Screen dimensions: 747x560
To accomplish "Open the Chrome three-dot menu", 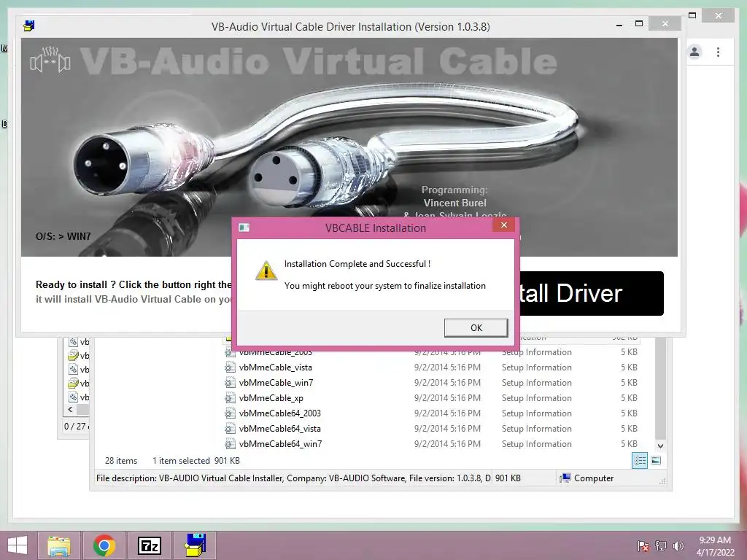I will (718, 52).
